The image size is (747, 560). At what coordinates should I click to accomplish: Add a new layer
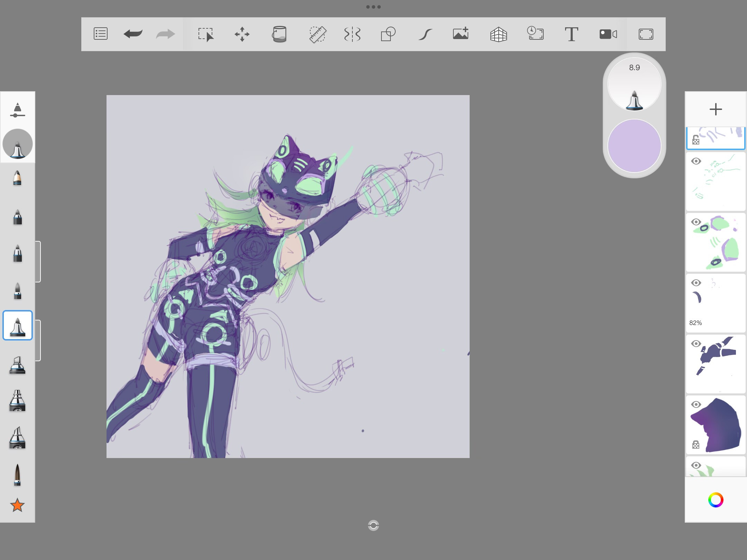point(716,109)
